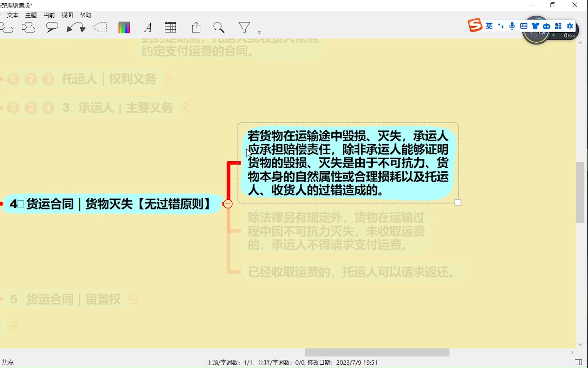Apply the filter funnel tool
The image size is (588, 368).
pos(244,27)
